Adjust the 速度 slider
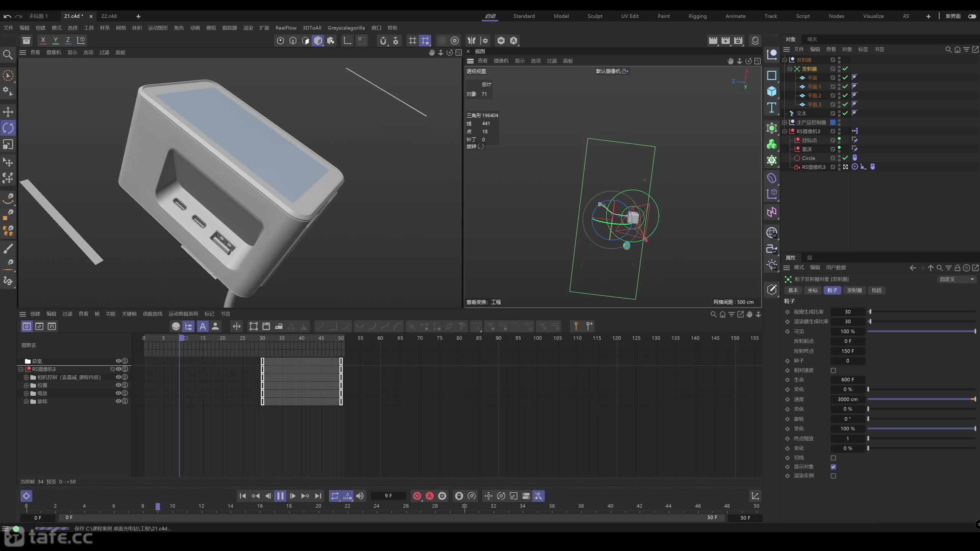 click(921, 399)
